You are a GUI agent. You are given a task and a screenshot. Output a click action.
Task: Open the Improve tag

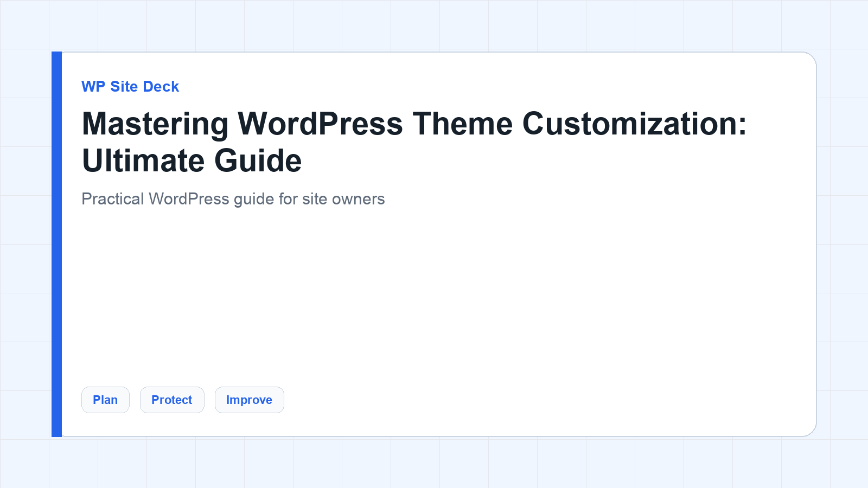point(250,400)
